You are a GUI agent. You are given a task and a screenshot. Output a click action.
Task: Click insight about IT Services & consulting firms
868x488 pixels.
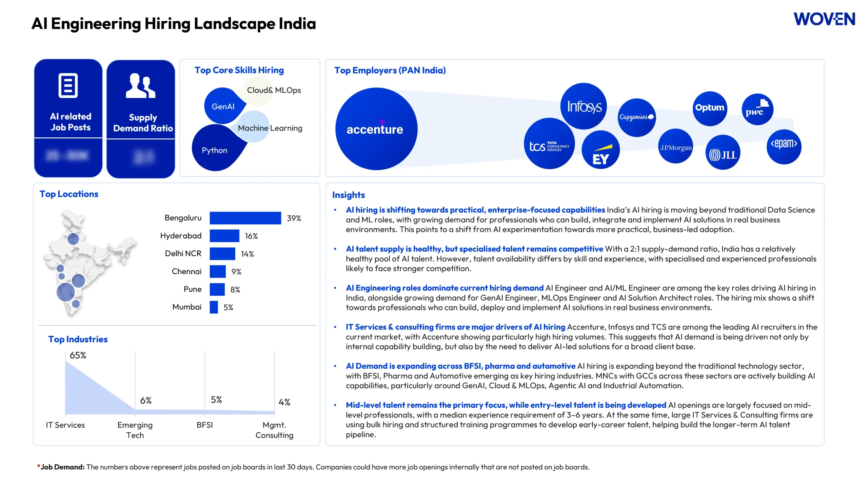click(581, 337)
